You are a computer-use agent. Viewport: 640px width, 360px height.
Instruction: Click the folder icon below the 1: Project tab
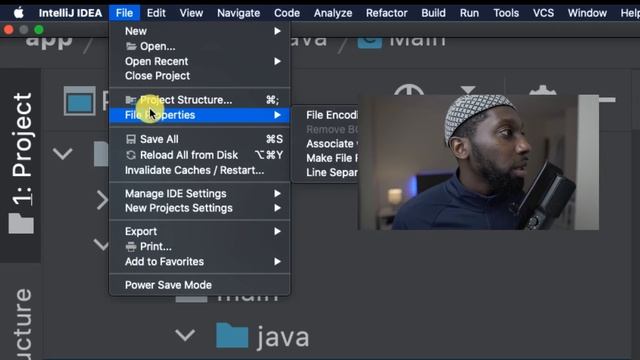21,223
